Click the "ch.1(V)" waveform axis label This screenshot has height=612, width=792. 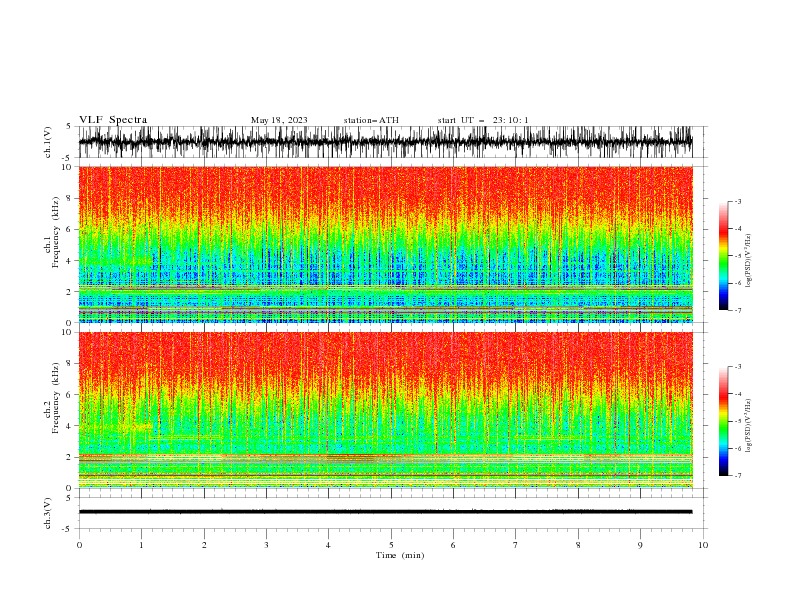(x=48, y=142)
